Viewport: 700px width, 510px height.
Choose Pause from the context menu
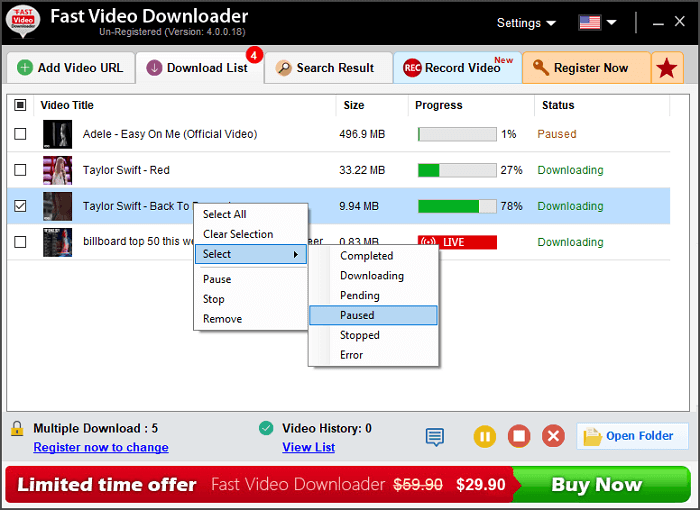(x=251, y=279)
